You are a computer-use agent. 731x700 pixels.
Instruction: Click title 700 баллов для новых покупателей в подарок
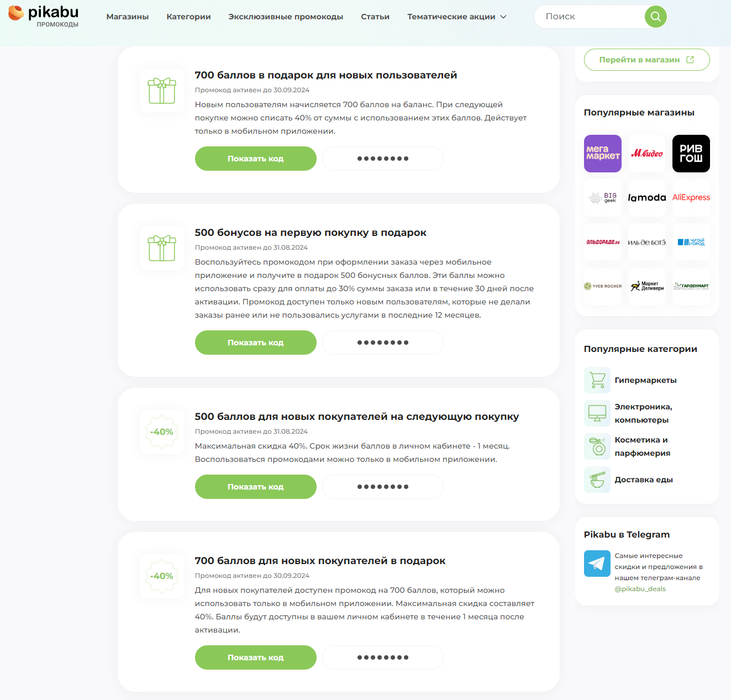click(320, 561)
